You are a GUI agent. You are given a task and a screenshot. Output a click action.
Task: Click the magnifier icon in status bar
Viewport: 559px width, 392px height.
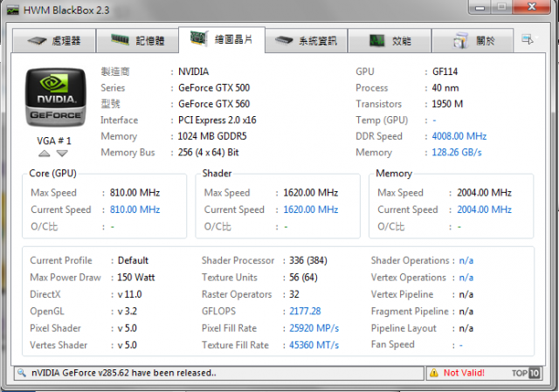[x=21, y=373]
